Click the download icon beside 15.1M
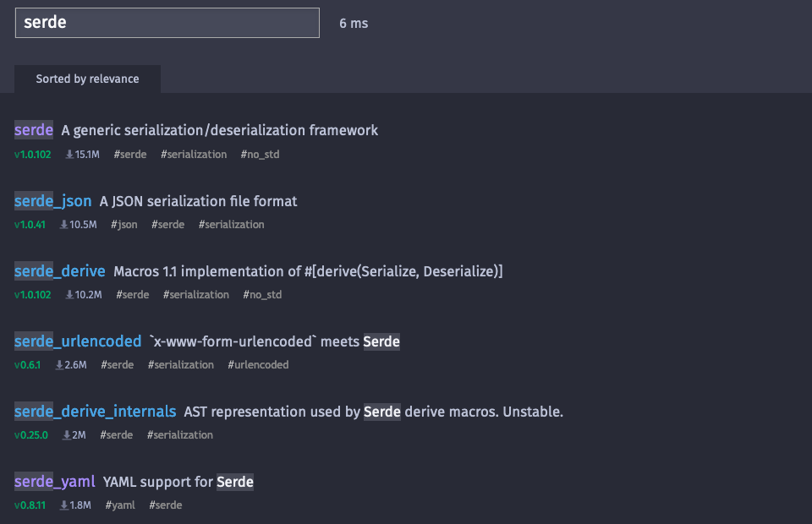Viewport: 812px width, 524px height. click(x=69, y=154)
